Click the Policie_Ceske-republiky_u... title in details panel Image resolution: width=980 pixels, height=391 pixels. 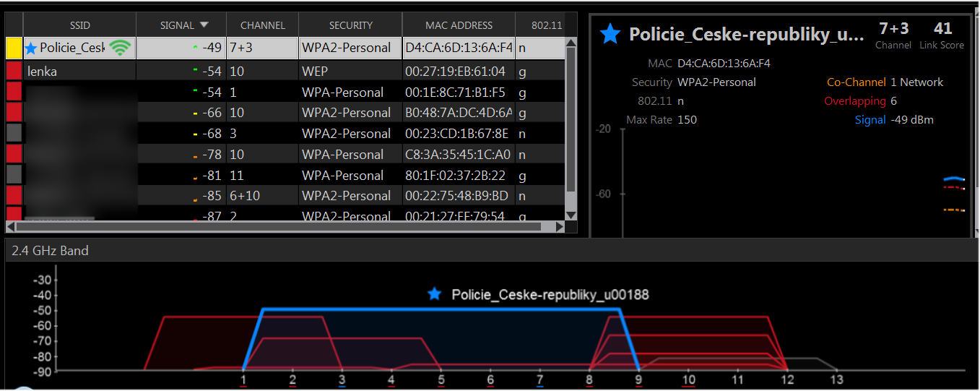coord(746,35)
